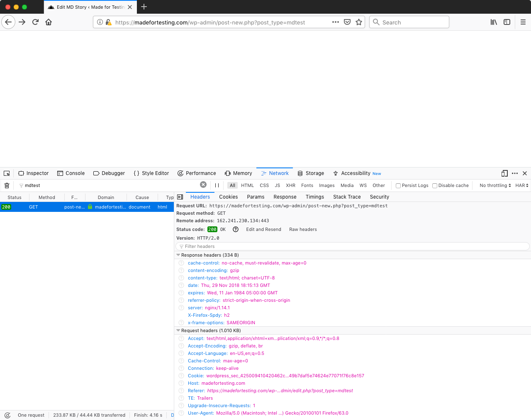Open the browser home page

click(x=49, y=22)
